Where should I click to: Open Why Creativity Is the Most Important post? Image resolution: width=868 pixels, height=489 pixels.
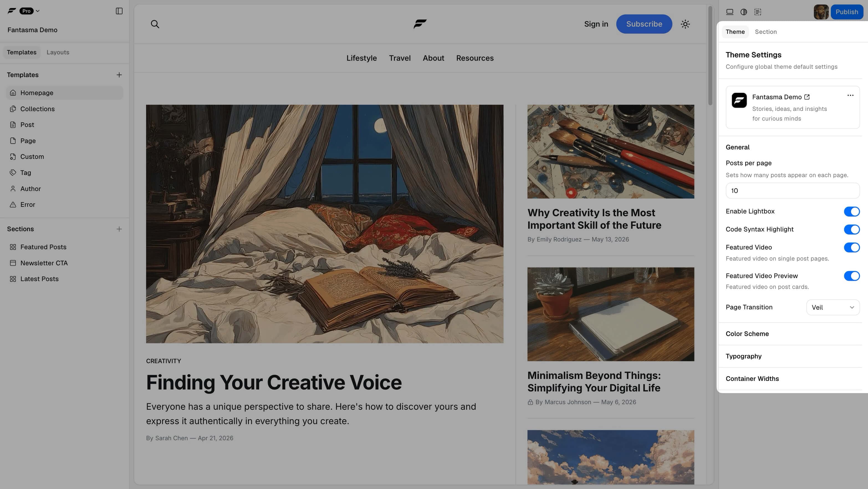pyautogui.click(x=594, y=219)
